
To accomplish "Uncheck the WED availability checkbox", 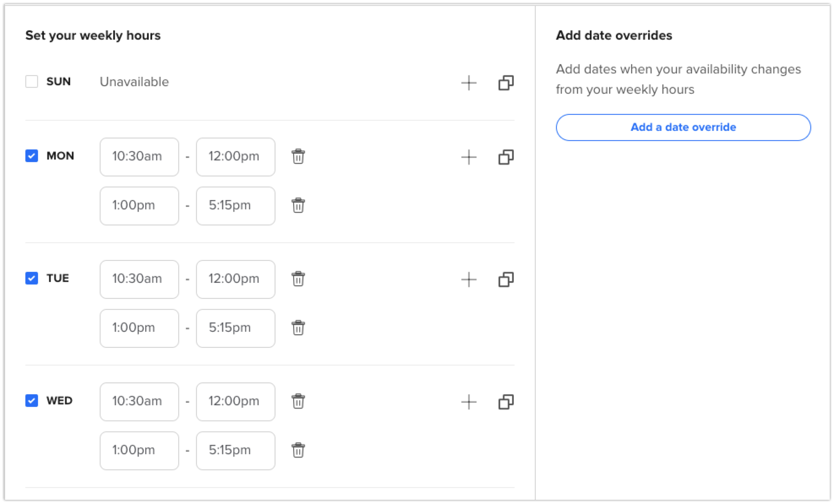I will (32, 401).
